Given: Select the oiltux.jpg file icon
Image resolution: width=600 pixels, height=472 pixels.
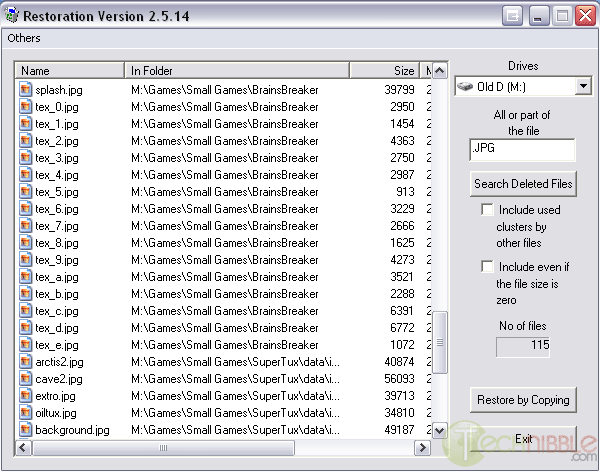Looking at the screenshot, I should (x=26, y=413).
